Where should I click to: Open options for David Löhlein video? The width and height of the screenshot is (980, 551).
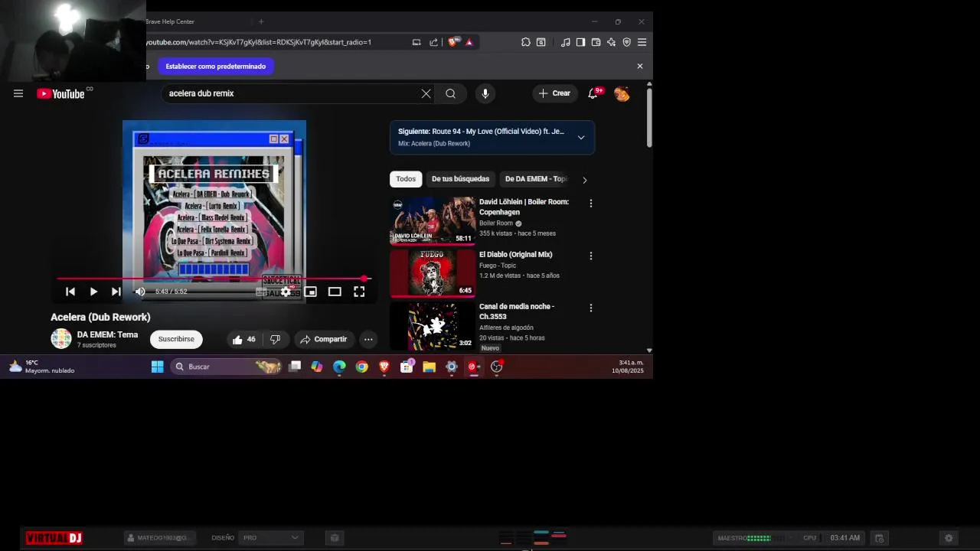(590, 204)
